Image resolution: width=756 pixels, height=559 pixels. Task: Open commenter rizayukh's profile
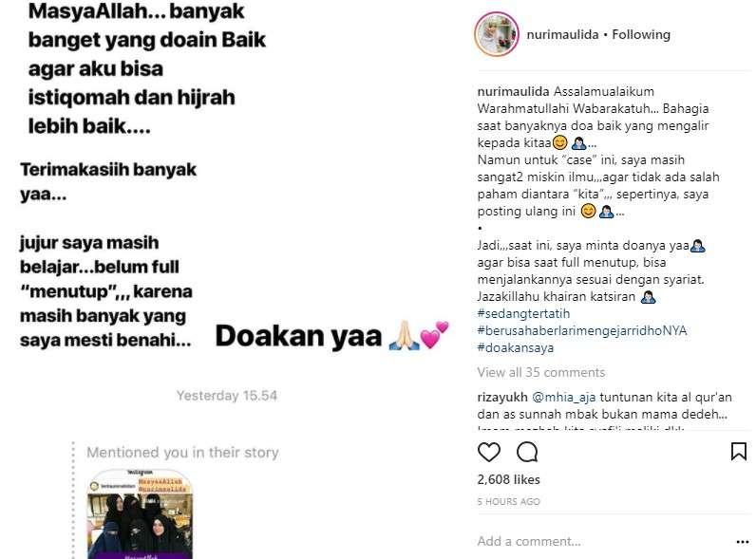(502, 397)
